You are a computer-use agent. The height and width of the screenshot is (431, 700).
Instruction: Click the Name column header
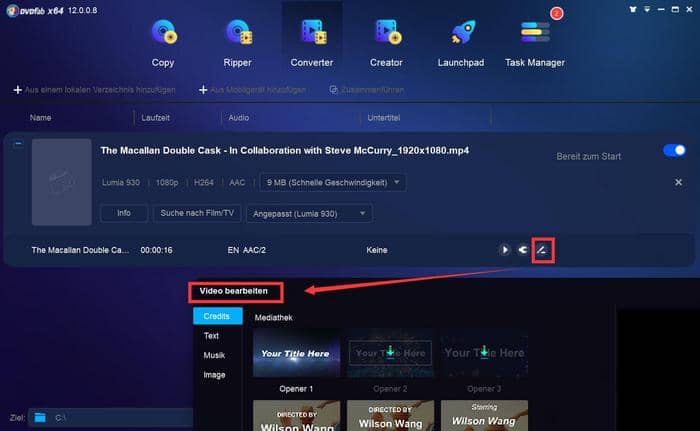click(40, 118)
